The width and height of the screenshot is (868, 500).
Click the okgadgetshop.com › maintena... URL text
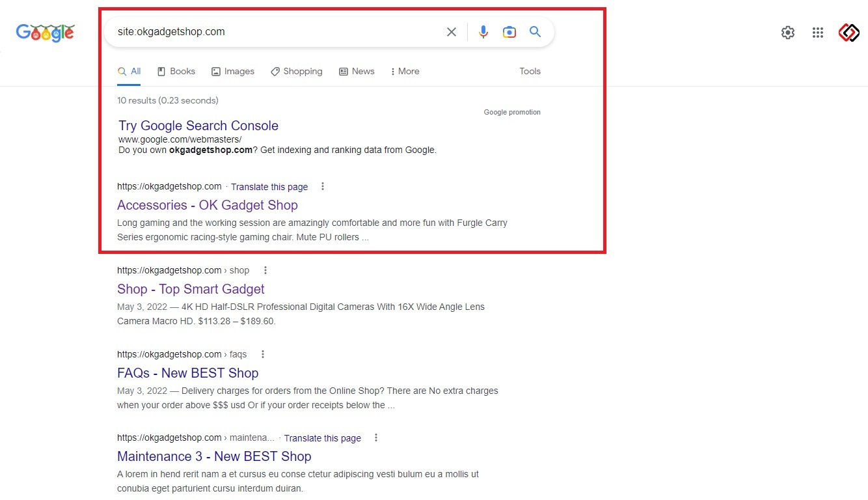196,437
